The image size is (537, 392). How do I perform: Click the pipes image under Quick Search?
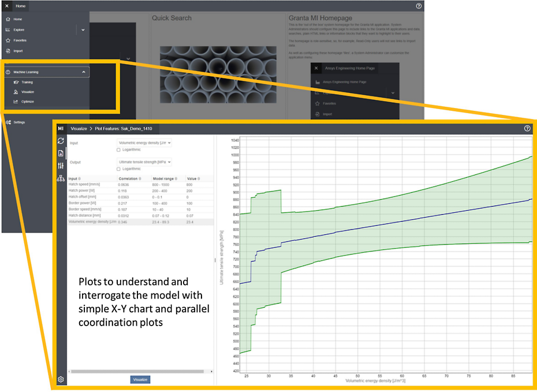pos(218,74)
